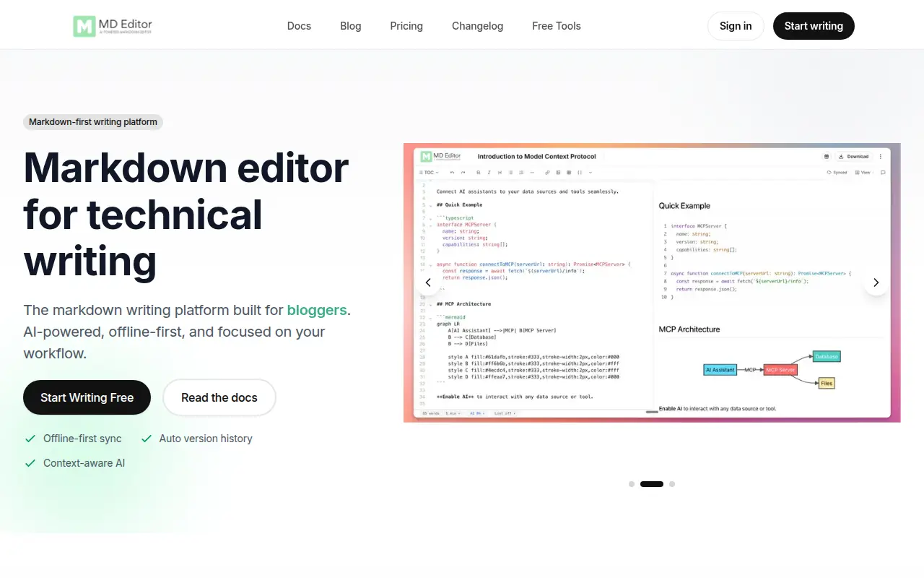
Task: Click the red MCP Server diagram node
Action: click(780, 370)
